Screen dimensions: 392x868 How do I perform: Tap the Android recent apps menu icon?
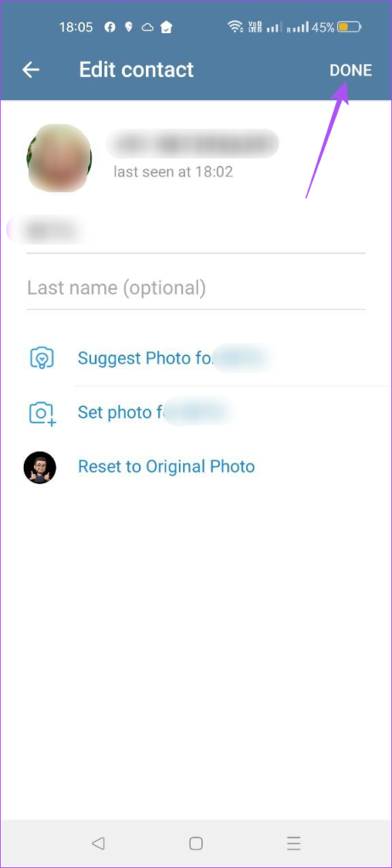[294, 843]
